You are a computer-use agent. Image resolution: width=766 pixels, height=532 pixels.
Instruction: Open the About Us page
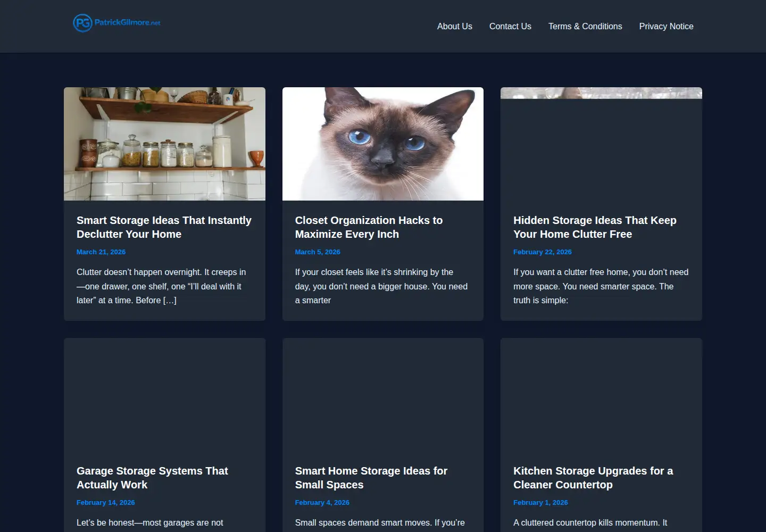point(454,26)
